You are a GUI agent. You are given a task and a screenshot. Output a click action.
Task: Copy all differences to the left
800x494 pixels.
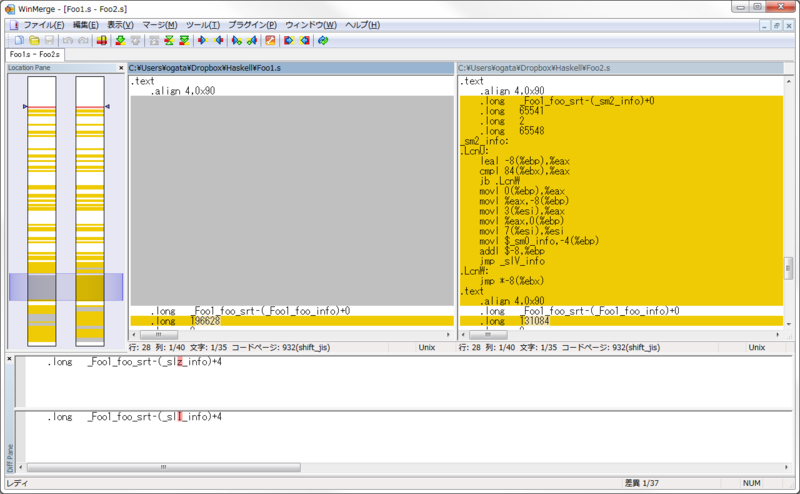[x=305, y=40]
